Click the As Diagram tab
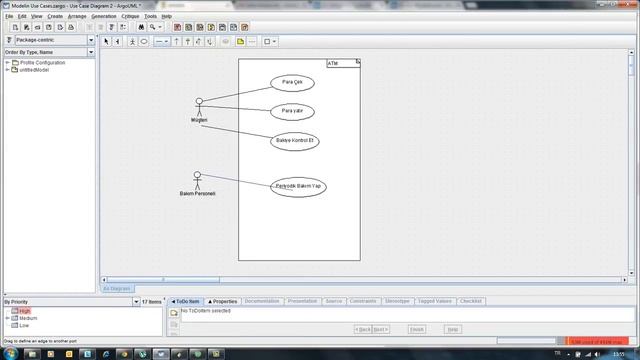Image resolution: width=640 pixels, height=360 pixels. tap(117, 289)
